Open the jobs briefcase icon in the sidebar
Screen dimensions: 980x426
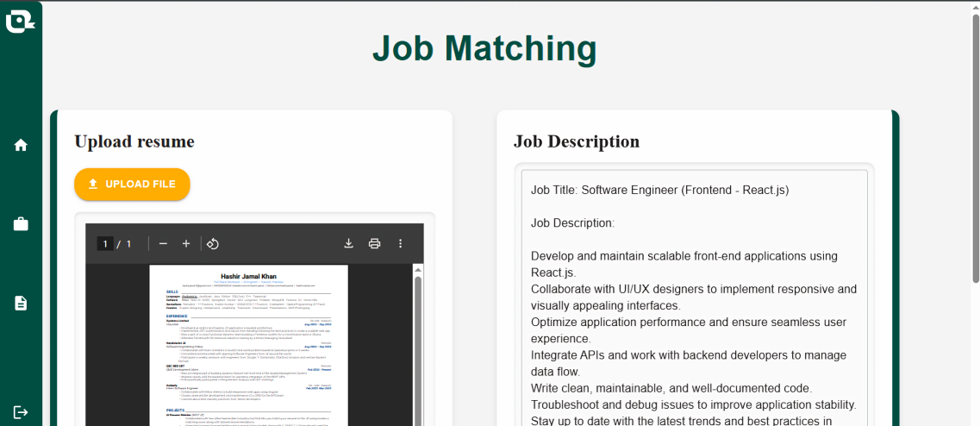21,224
